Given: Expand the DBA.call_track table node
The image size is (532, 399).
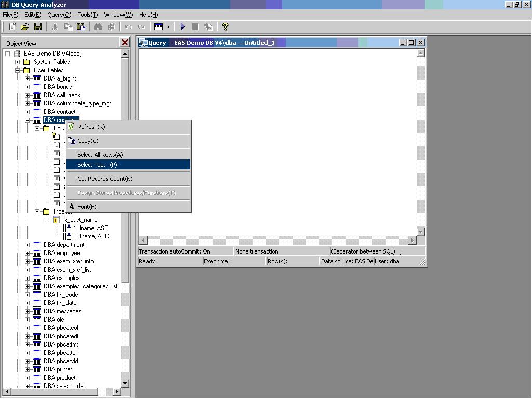Looking at the screenshot, I should click(x=27, y=96).
